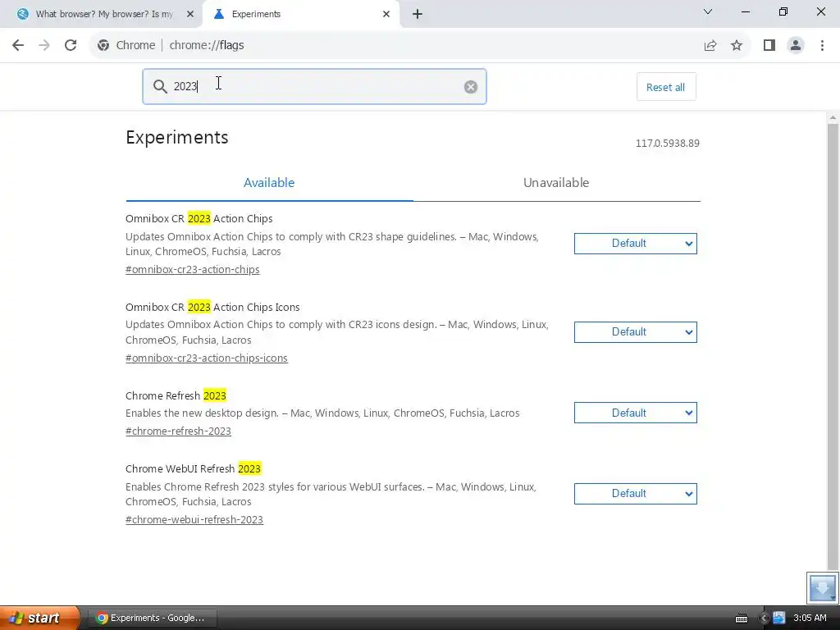Click the network tray icon
This screenshot has width=840, height=630.
(778, 618)
